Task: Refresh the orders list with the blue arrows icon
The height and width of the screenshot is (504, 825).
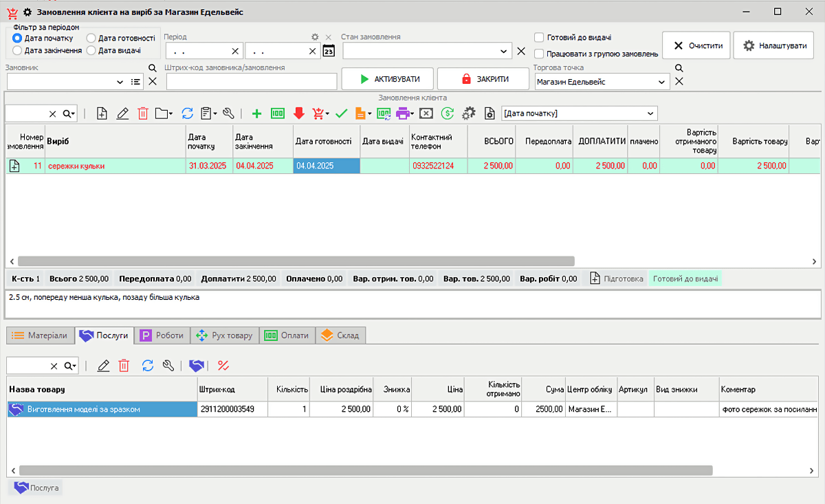Action: 187,113
